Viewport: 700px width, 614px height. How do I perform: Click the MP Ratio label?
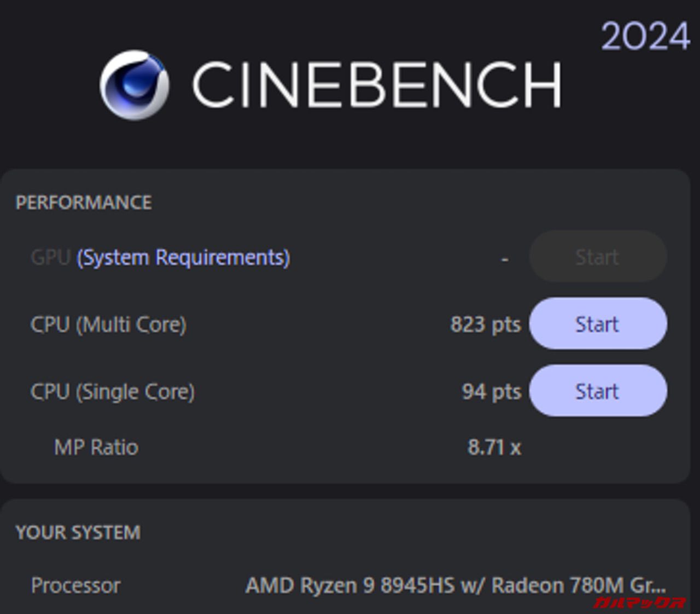click(x=96, y=448)
